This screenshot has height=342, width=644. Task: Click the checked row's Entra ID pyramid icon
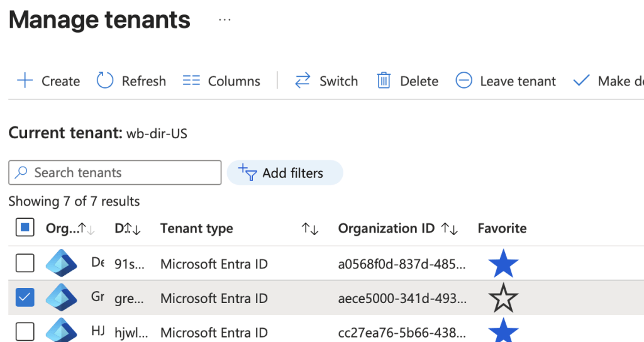[x=61, y=298]
